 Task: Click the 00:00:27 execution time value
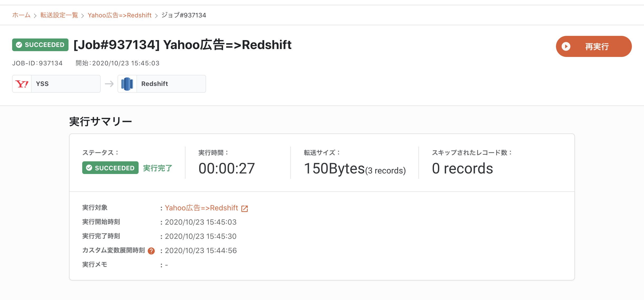[227, 168]
